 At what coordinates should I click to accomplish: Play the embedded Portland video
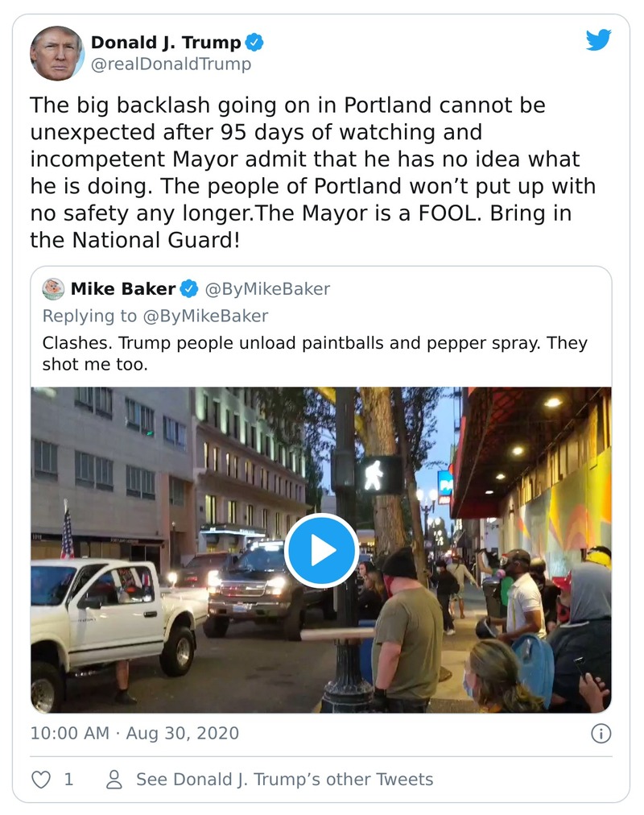pos(321,550)
